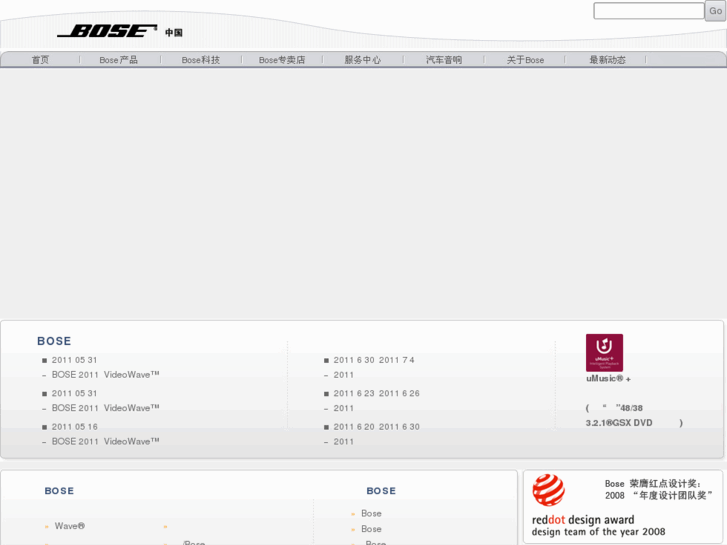The image size is (727, 545).
Task: Open the 2011 link under the 6 23 - 6 26 event
Action: pos(344,408)
